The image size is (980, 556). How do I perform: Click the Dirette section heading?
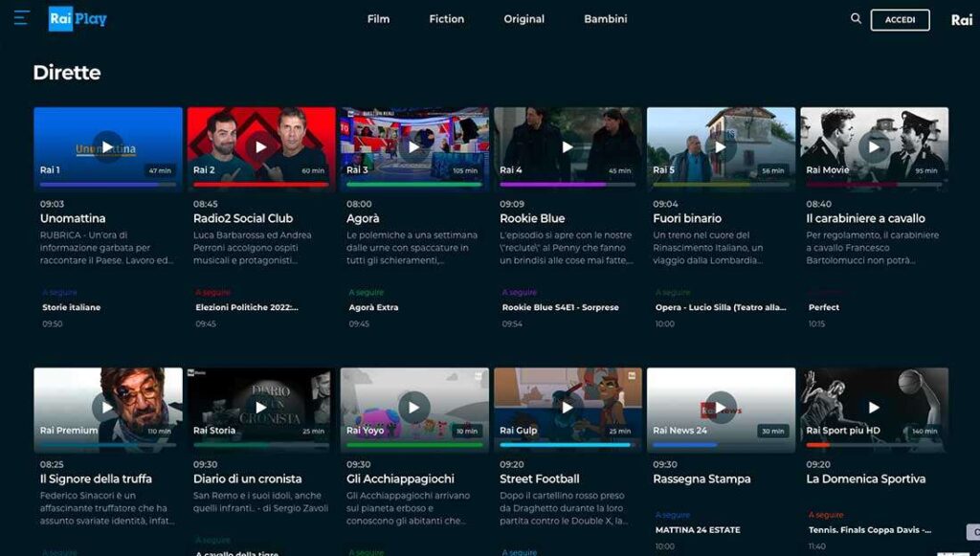[x=67, y=73]
